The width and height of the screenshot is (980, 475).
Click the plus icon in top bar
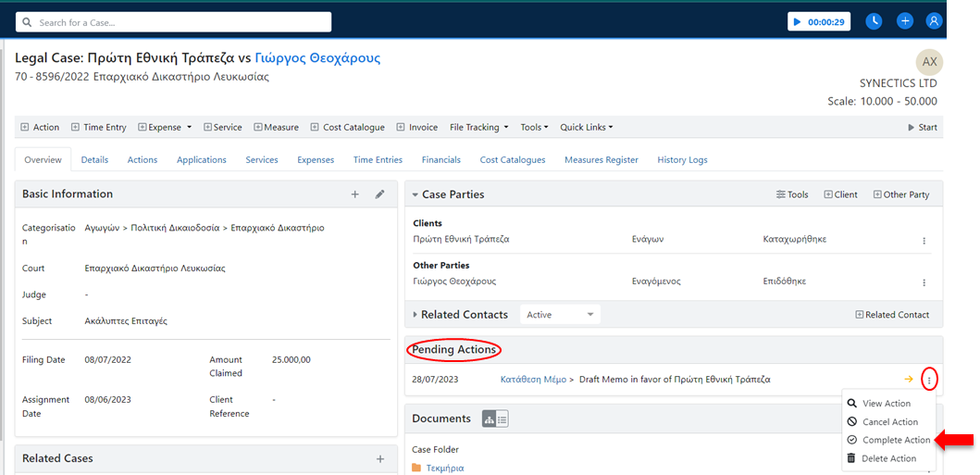click(x=905, y=21)
